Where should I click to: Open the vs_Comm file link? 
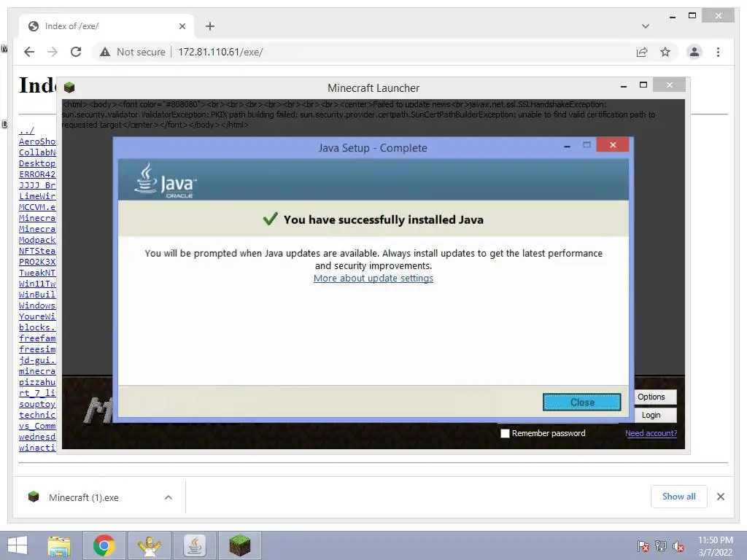click(37, 426)
